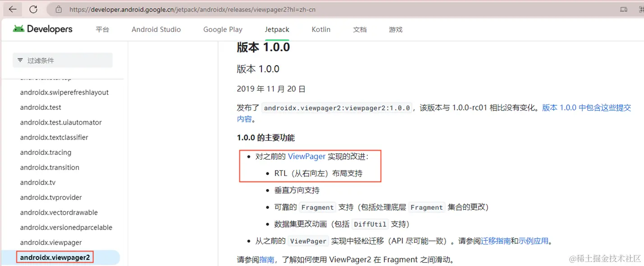This screenshot has height=266, width=644.
Task: Open the 迁移指南 link
Action: (x=496, y=241)
